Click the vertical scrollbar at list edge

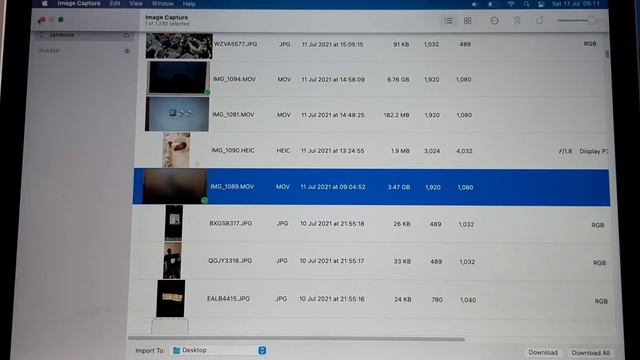[x=607, y=53]
